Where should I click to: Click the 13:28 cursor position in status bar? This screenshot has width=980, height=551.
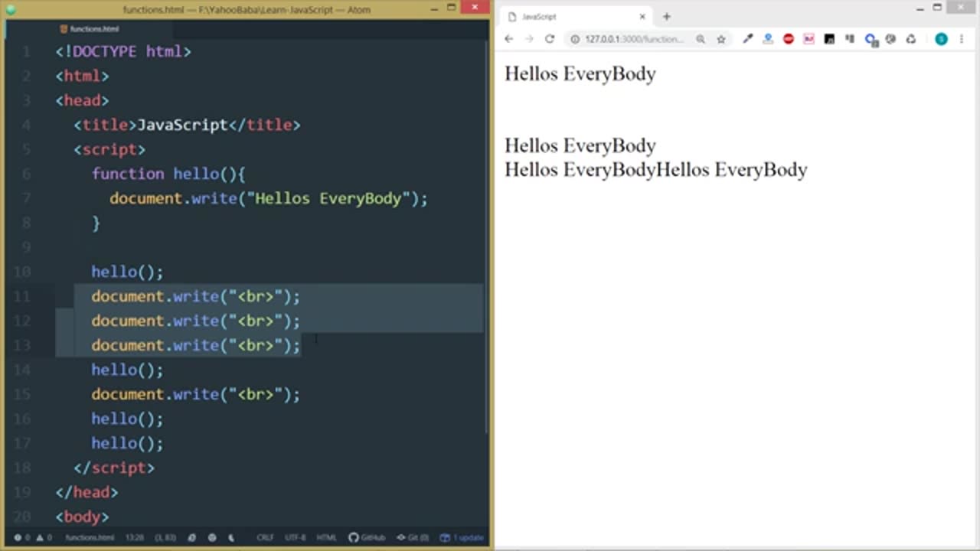click(x=136, y=537)
